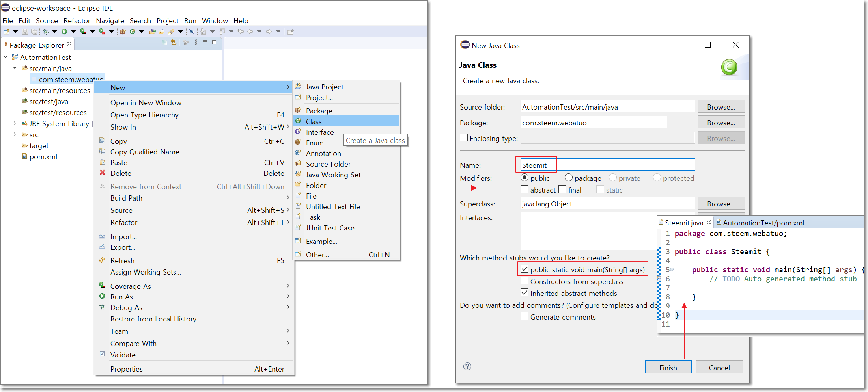The height and width of the screenshot is (392, 868).
Task: Click the help question mark in dialog
Action: [x=467, y=366]
